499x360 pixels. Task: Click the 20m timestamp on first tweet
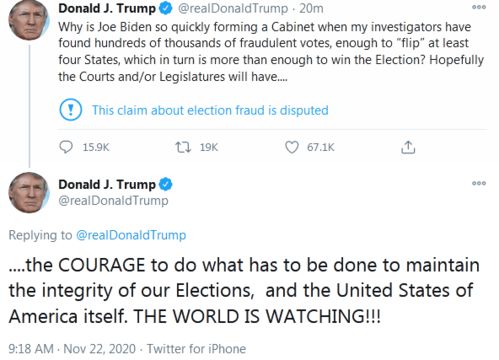311,9
